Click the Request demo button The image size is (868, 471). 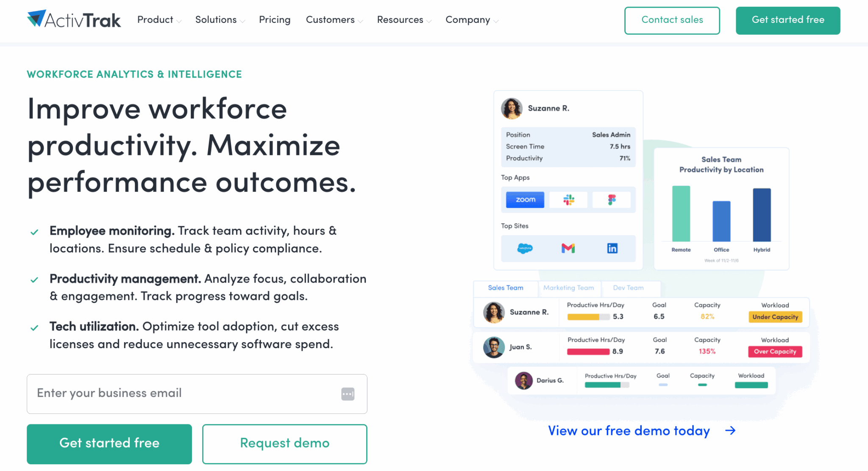(284, 443)
